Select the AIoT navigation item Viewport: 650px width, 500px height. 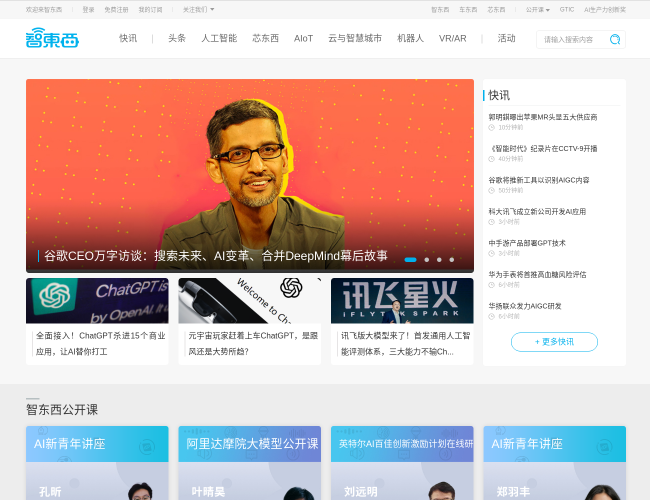point(303,39)
